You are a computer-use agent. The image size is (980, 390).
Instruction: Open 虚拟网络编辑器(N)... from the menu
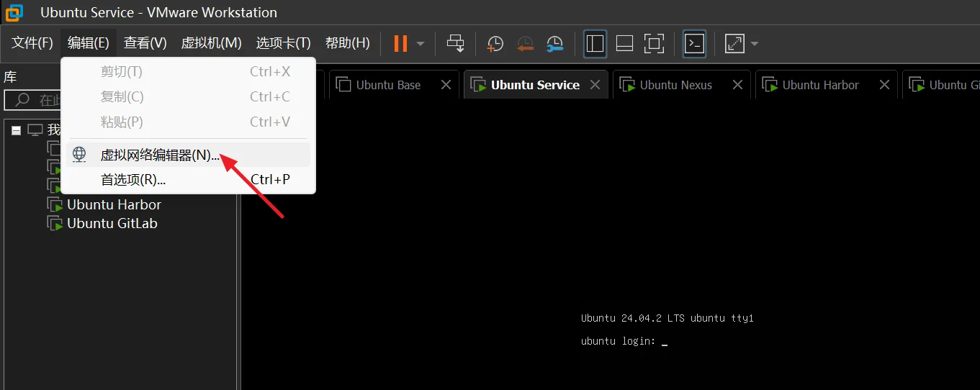(188, 155)
